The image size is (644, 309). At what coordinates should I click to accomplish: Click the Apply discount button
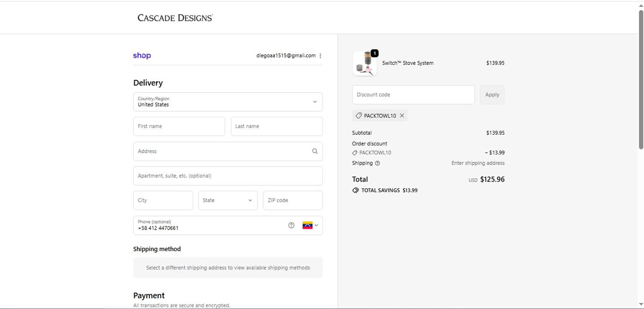pyautogui.click(x=492, y=95)
